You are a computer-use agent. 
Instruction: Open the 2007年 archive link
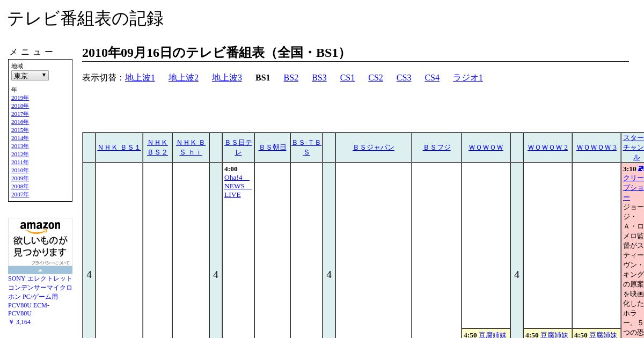click(20, 194)
